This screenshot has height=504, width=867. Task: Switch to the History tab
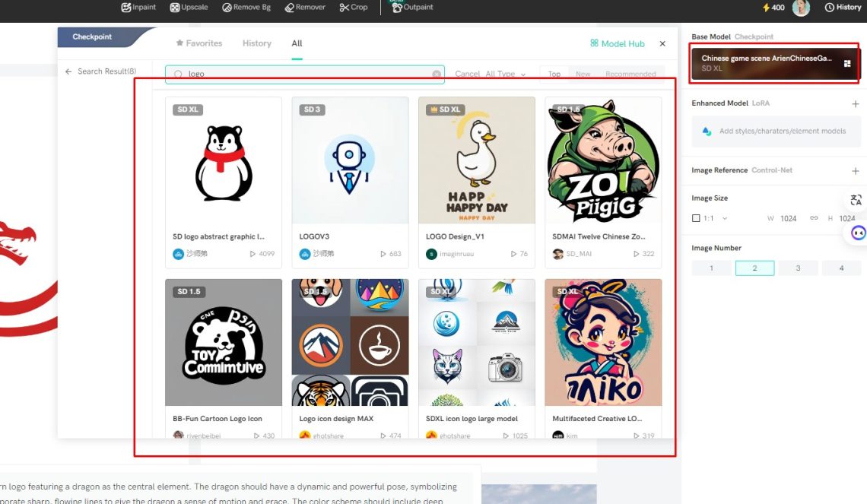256,43
